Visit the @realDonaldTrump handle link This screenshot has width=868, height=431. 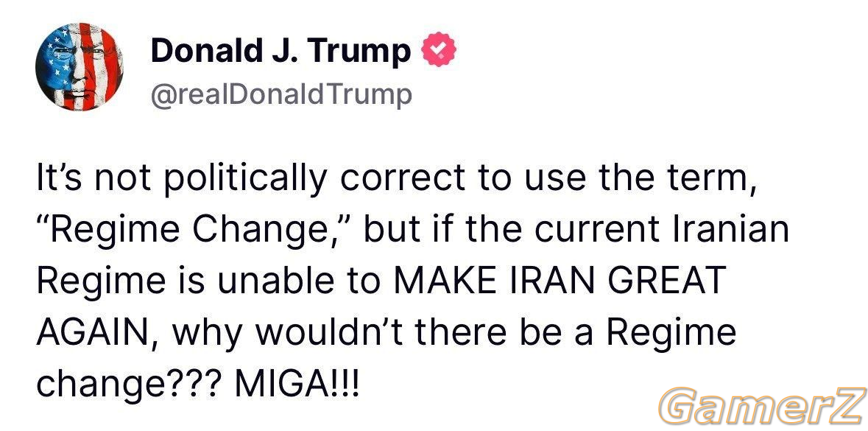[x=281, y=94]
